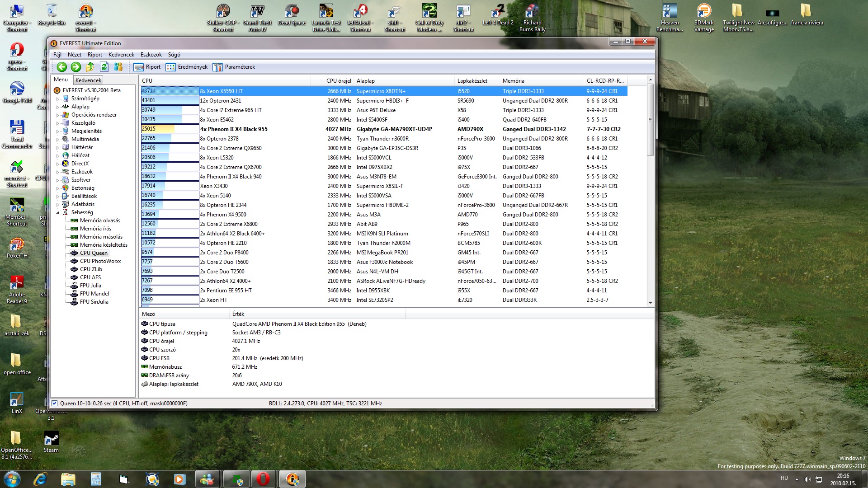Screen dimensions: 868x488
Task: Open the Fájl menu
Action: (57, 55)
